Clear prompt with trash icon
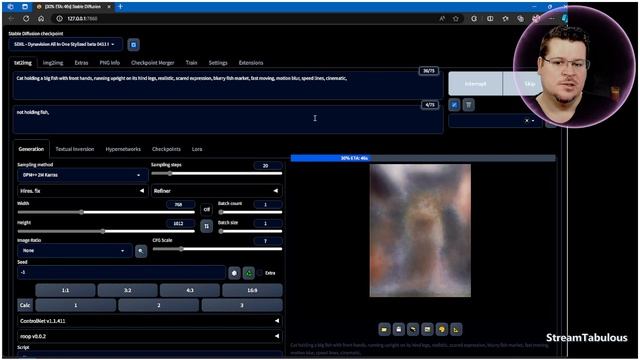Viewport: 640px width, 360px height. pyautogui.click(x=469, y=105)
